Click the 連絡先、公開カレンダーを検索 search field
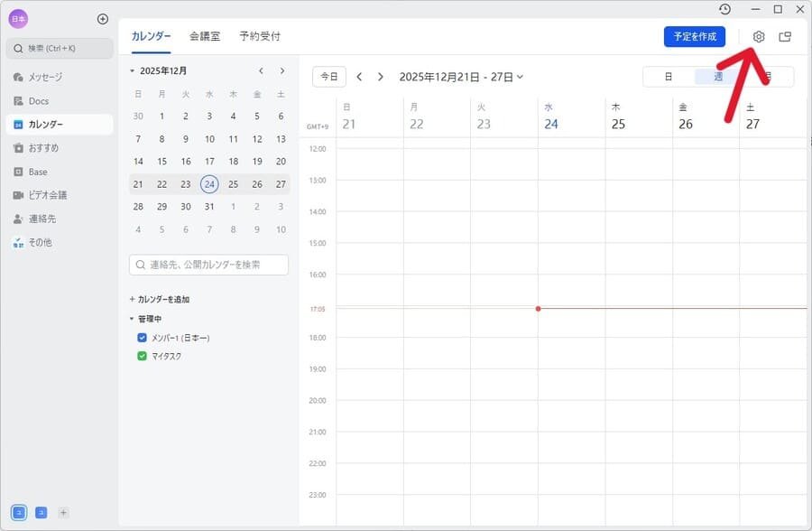Screen dimensions: 812x531 [x=209, y=265]
